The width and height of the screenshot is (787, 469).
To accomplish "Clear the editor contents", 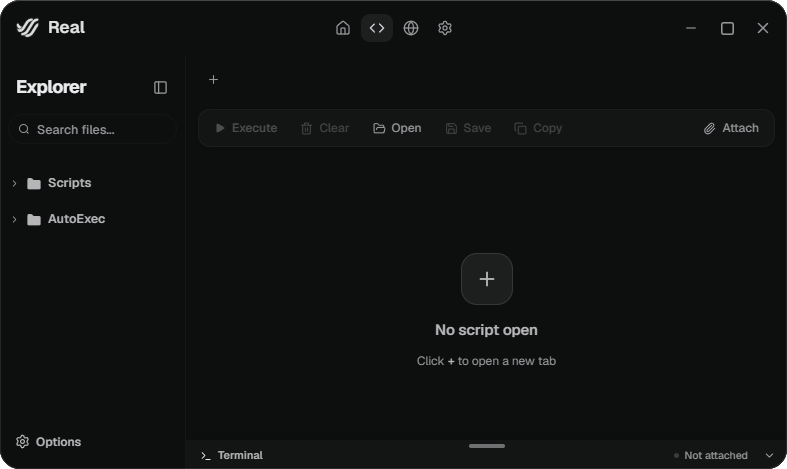I will (325, 128).
